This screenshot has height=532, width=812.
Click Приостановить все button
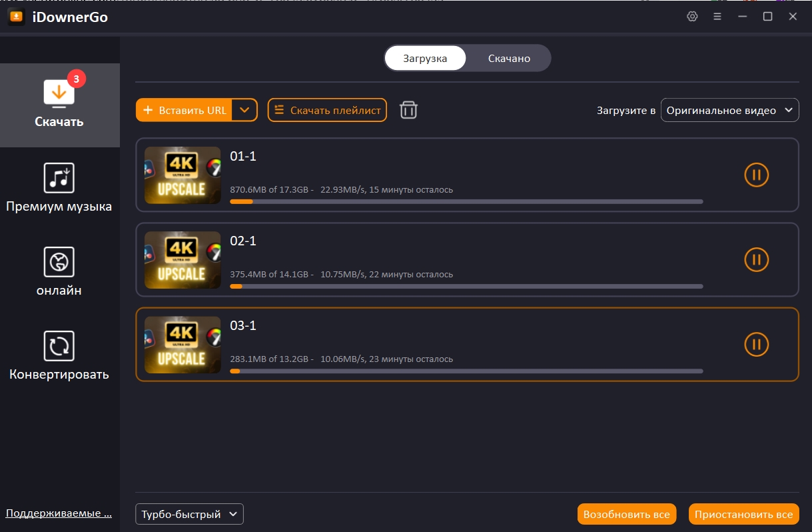pyautogui.click(x=743, y=514)
